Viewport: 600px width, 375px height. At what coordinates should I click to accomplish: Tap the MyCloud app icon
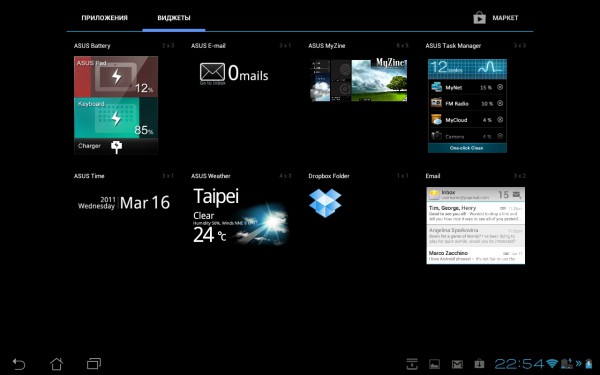point(436,120)
